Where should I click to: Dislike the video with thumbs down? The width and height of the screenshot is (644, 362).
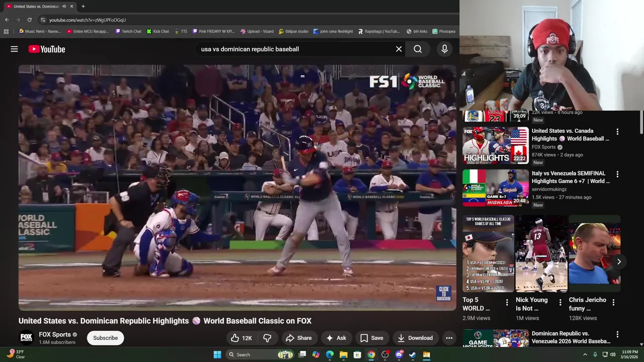tap(267, 338)
